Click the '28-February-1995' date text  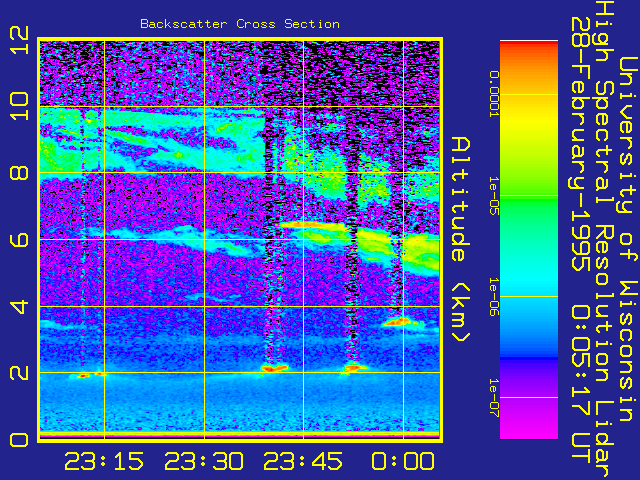[x=580, y=144]
